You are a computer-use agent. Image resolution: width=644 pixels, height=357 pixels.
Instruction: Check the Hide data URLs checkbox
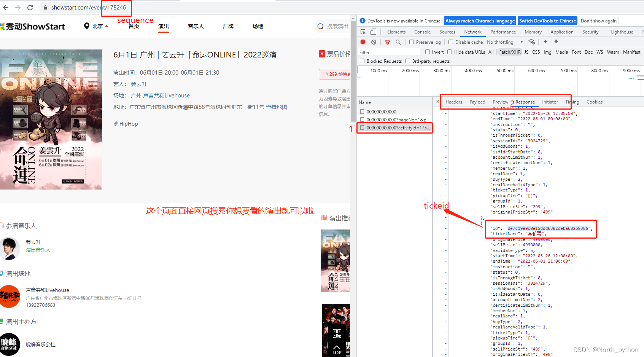pos(450,52)
